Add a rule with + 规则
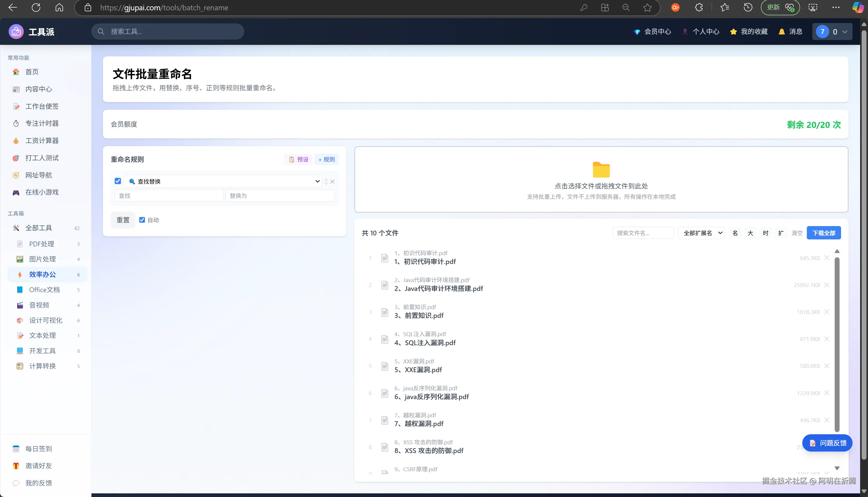This screenshot has width=868, height=497. (x=327, y=159)
